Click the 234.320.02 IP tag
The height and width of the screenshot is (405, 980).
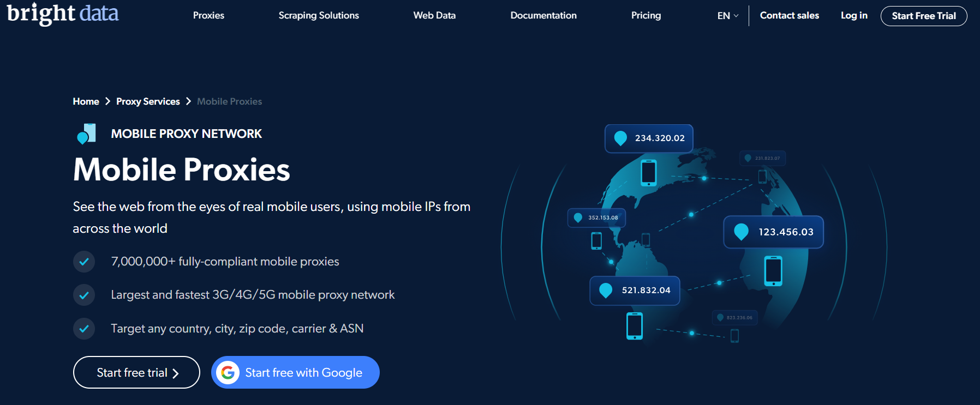pos(649,138)
